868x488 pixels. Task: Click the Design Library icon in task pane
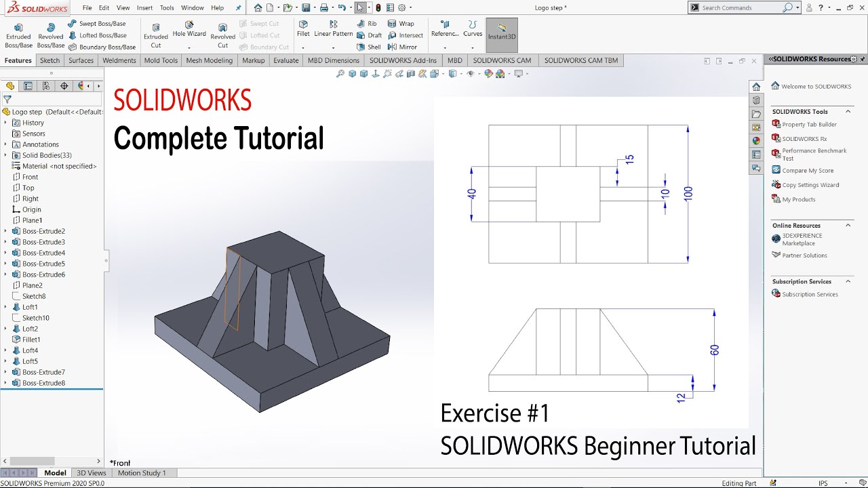756,100
